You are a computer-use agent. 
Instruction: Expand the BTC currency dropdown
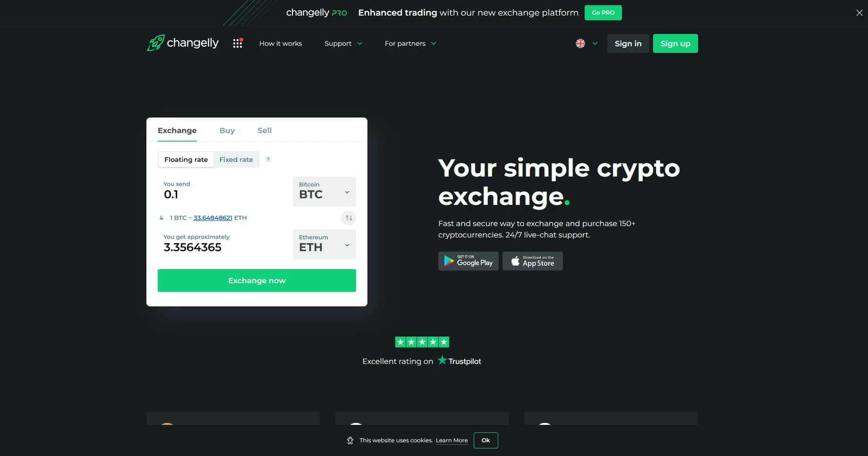click(x=324, y=192)
